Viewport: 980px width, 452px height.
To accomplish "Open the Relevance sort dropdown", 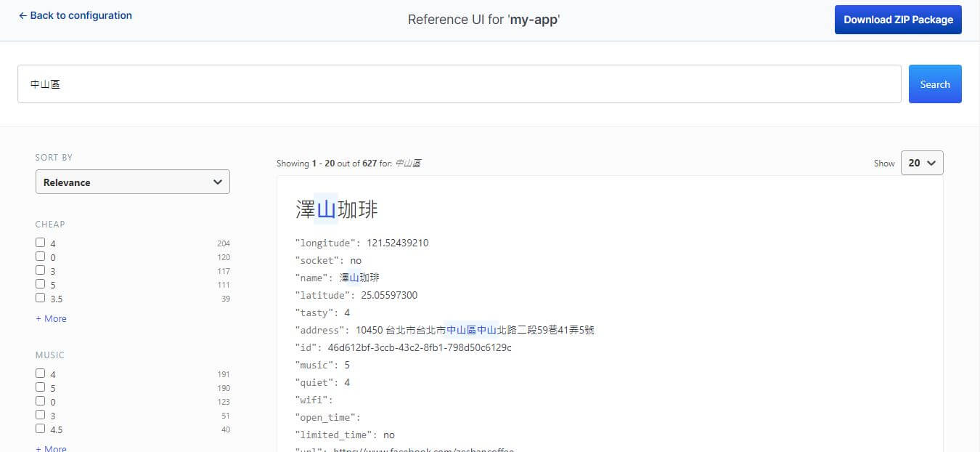I will pos(132,182).
